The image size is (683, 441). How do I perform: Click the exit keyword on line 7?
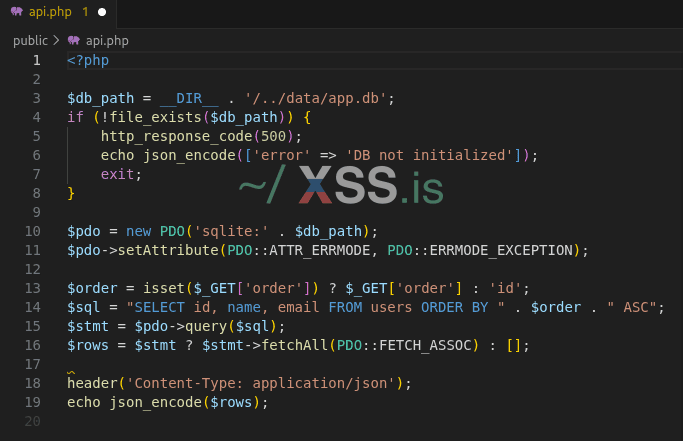click(x=117, y=174)
